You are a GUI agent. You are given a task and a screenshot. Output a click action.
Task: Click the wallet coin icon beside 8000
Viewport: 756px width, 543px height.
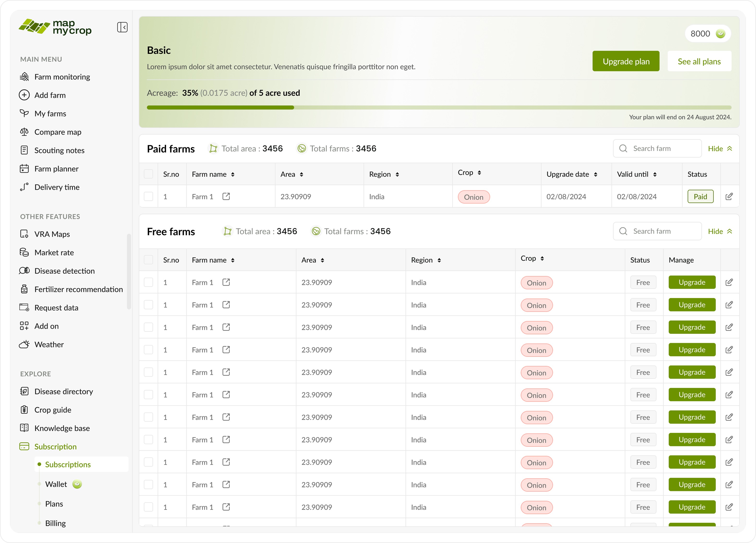pos(720,34)
